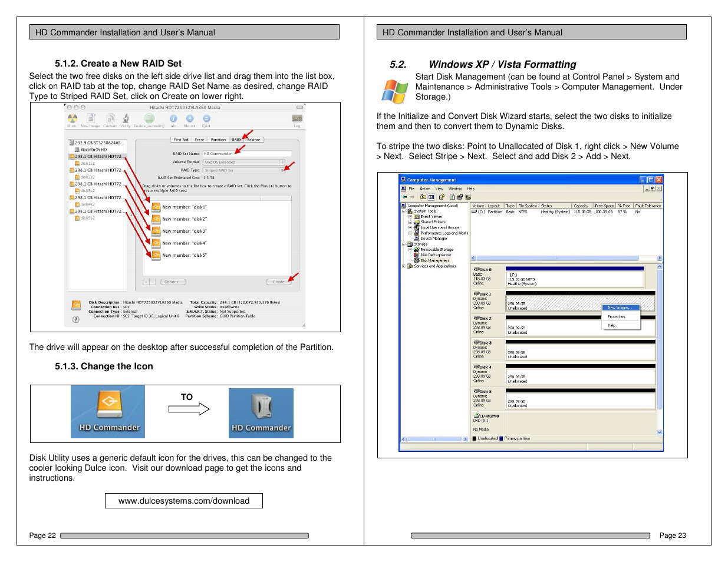
Task: Click Enable Journaling toolbar icon
Action: tap(149, 118)
